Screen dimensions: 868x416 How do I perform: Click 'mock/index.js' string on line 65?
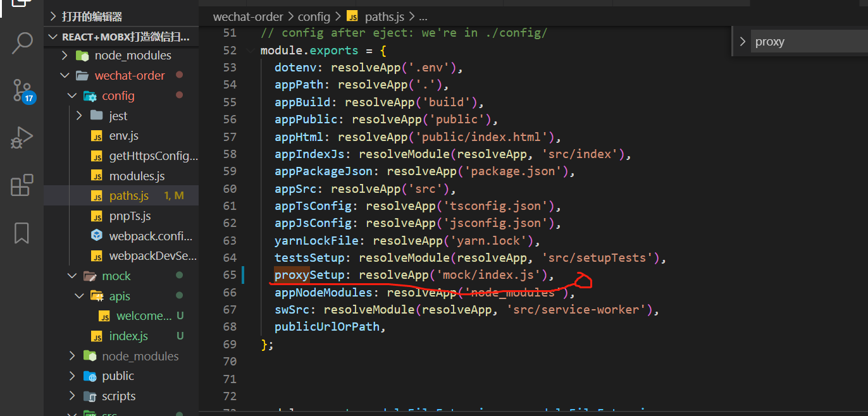(x=491, y=275)
